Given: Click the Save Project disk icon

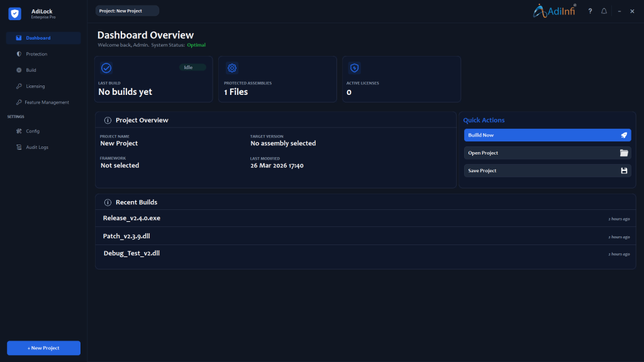Looking at the screenshot, I should tap(623, 170).
